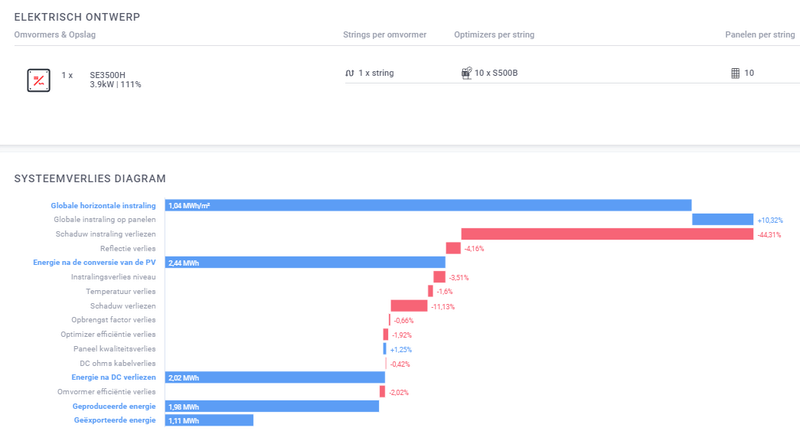Click the red Reflectie verlies -4,16% bar

(453, 248)
